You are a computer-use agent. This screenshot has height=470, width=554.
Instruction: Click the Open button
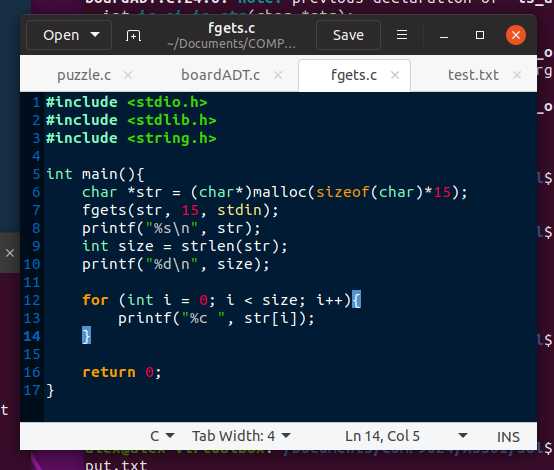click(69, 35)
